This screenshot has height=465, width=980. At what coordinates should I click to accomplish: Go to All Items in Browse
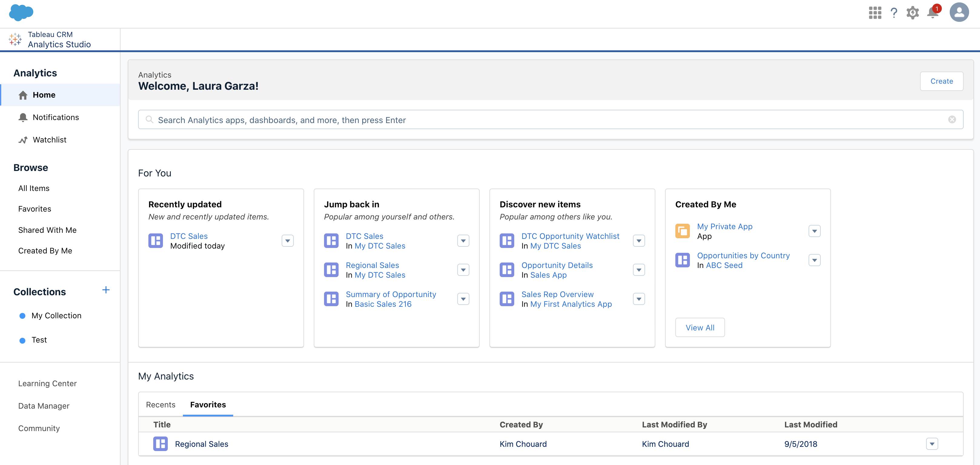click(x=34, y=189)
